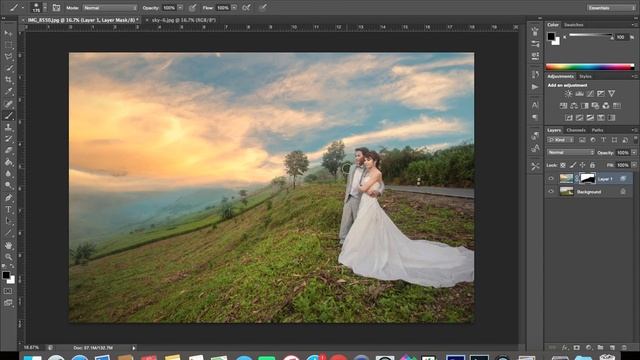Select the History Brush tool

click(8, 139)
